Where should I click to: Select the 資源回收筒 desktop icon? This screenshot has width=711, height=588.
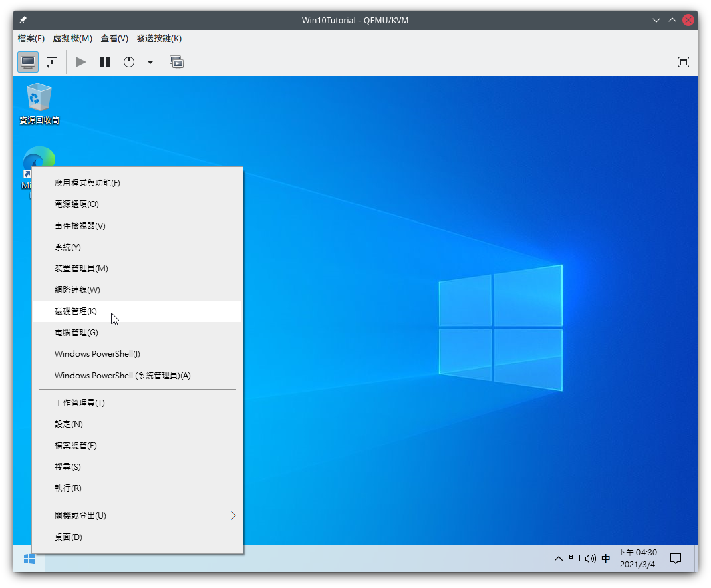39,104
